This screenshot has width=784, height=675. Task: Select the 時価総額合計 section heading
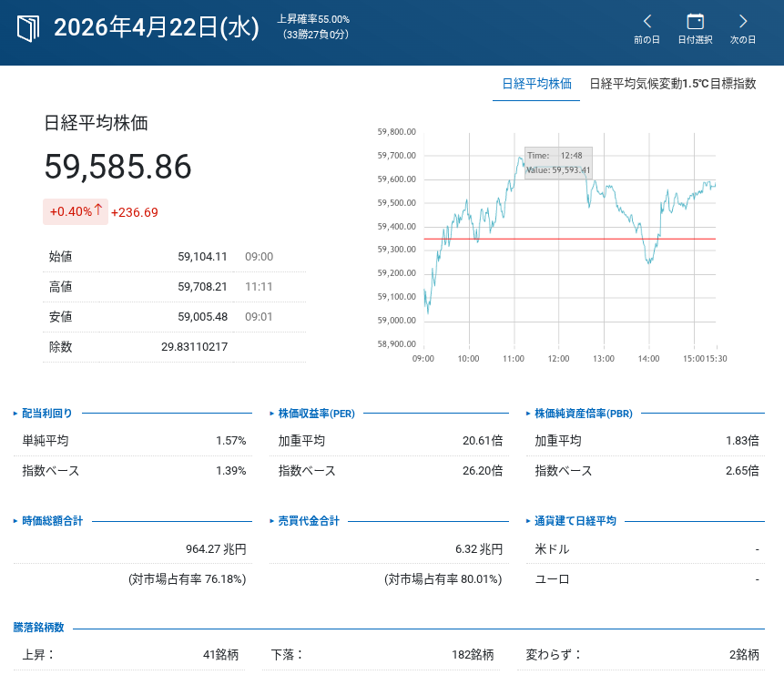pos(52,521)
